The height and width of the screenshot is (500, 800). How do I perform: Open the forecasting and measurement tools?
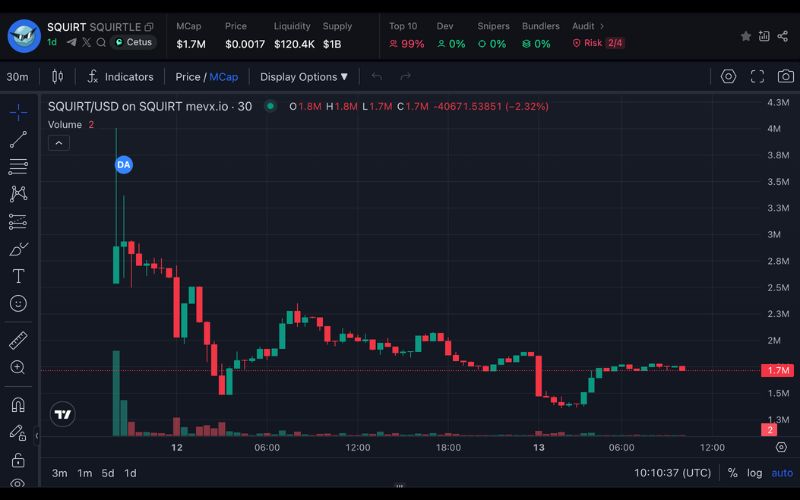[x=18, y=221]
